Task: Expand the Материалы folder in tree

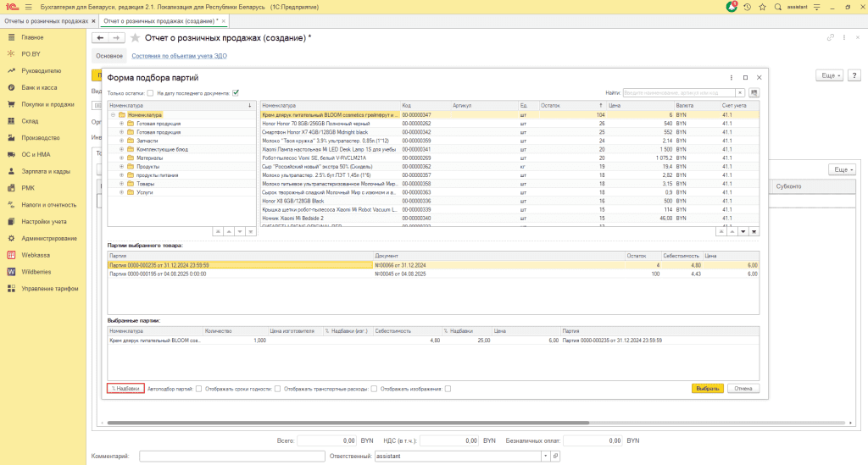Action: pyautogui.click(x=121, y=158)
